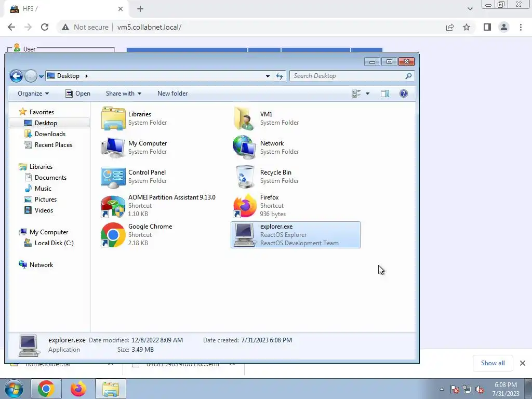Viewport: 532px width, 399px height.
Task: Refresh the Desktop folder view
Action: click(x=280, y=76)
